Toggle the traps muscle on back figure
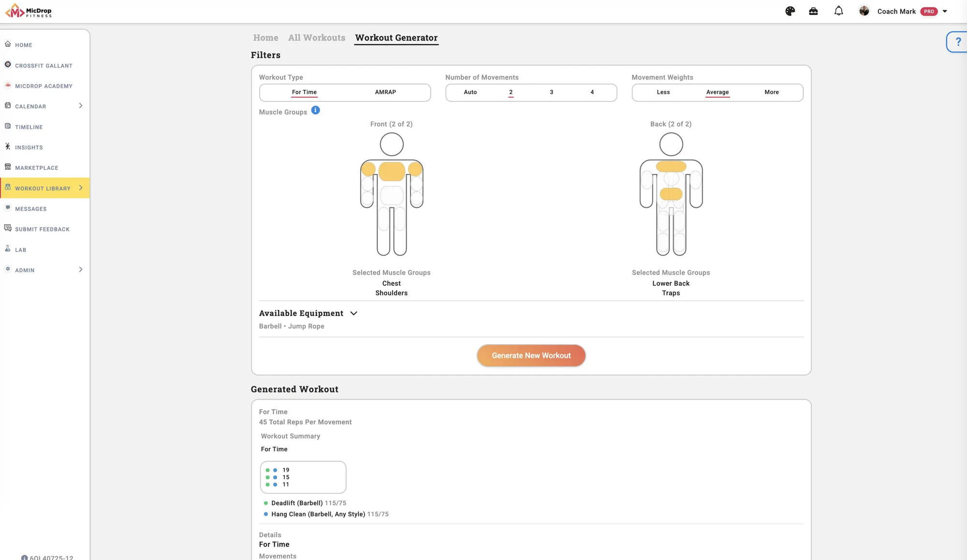Image resolution: width=967 pixels, height=560 pixels. [671, 167]
